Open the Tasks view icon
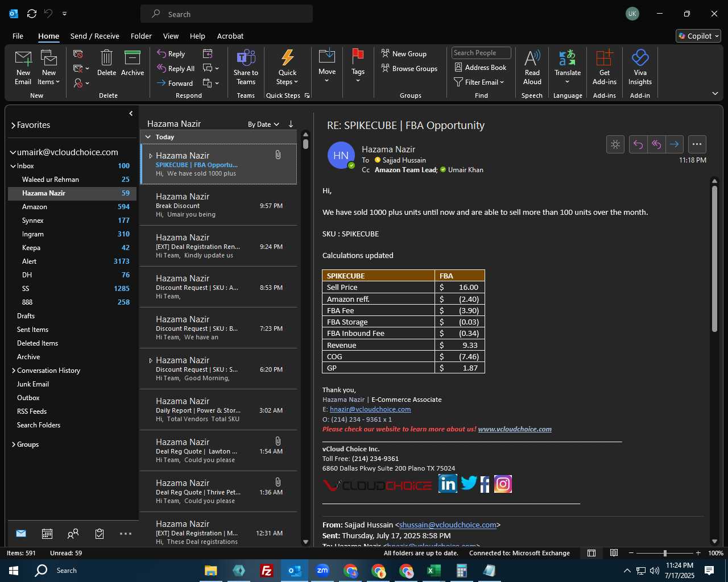Image resolution: width=728 pixels, height=582 pixels. tap(100, 534)
